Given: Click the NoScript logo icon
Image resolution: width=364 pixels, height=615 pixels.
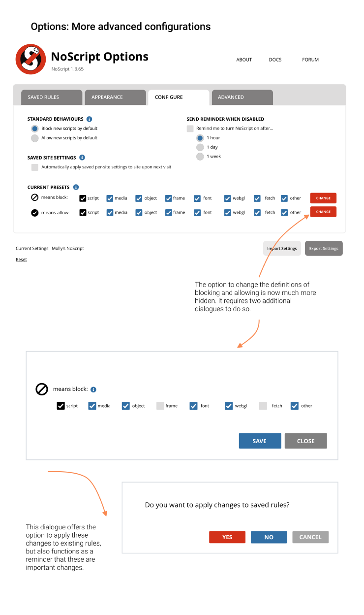Looking at the screenshot, I should tap(30, 60).
